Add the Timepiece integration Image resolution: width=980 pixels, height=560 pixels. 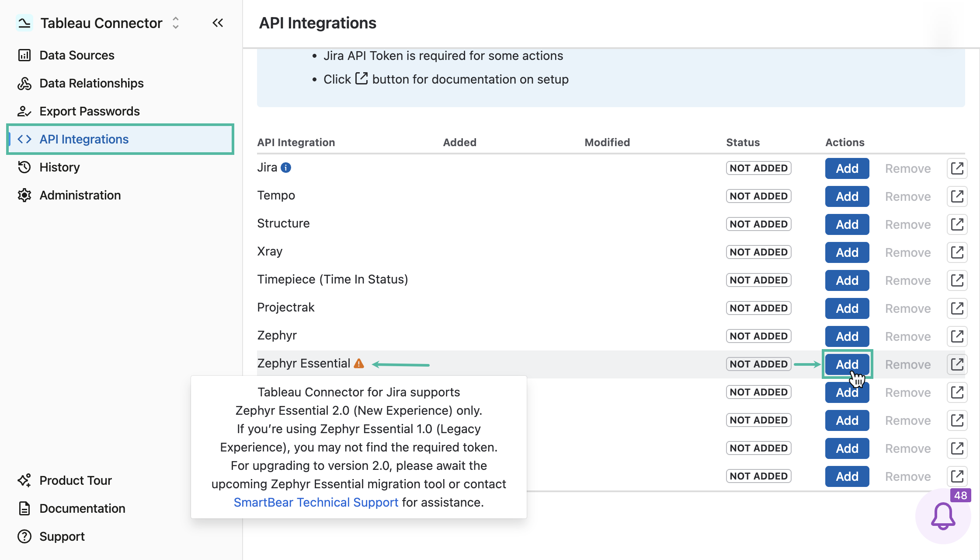[847, 280]
